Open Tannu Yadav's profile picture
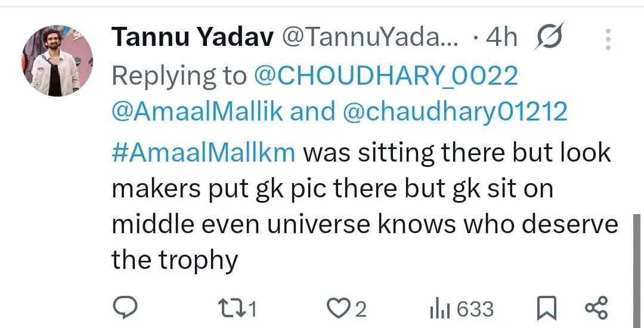Viewport: 644px width, 328px height. click(x=57, y=60)
